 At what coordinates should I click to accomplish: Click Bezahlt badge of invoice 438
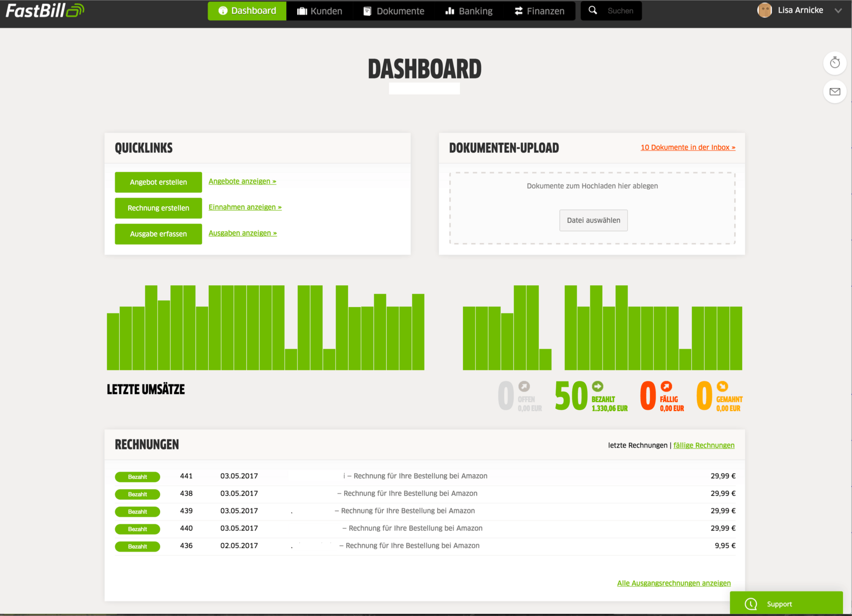[137, 494]
